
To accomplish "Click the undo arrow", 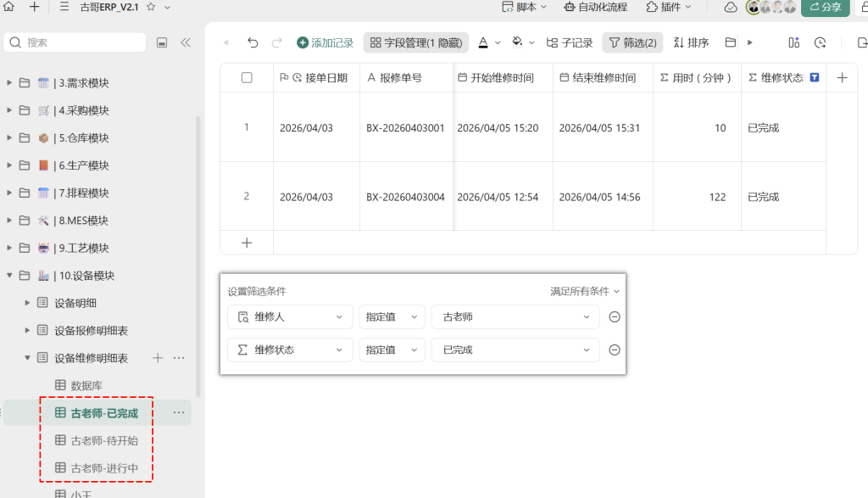I will (x=253, y=42).
